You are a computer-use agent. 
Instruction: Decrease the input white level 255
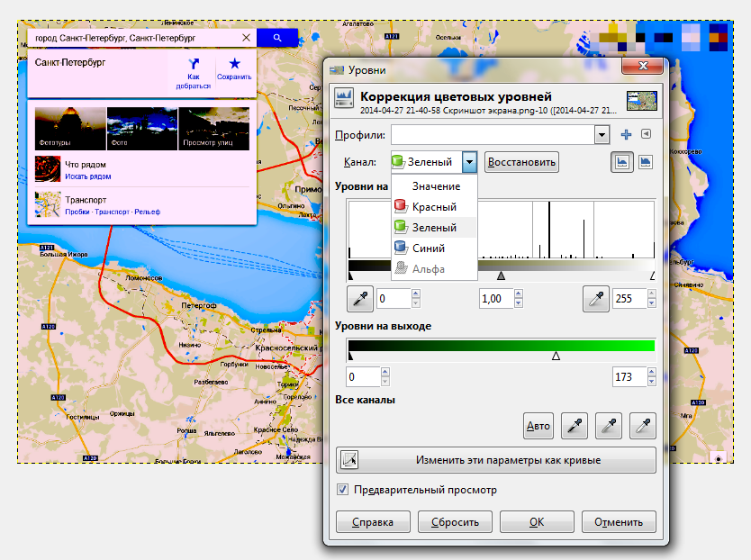(651, 303)
